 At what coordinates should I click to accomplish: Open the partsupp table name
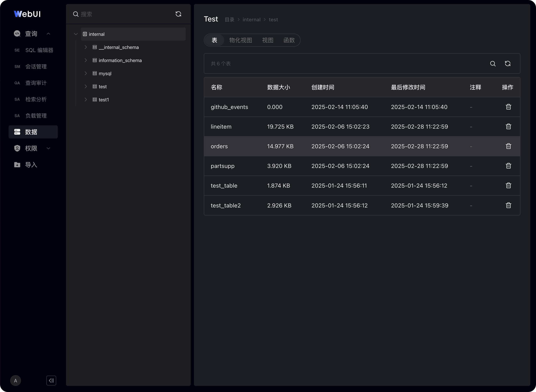pyautogui.click(x=222, y=166)
